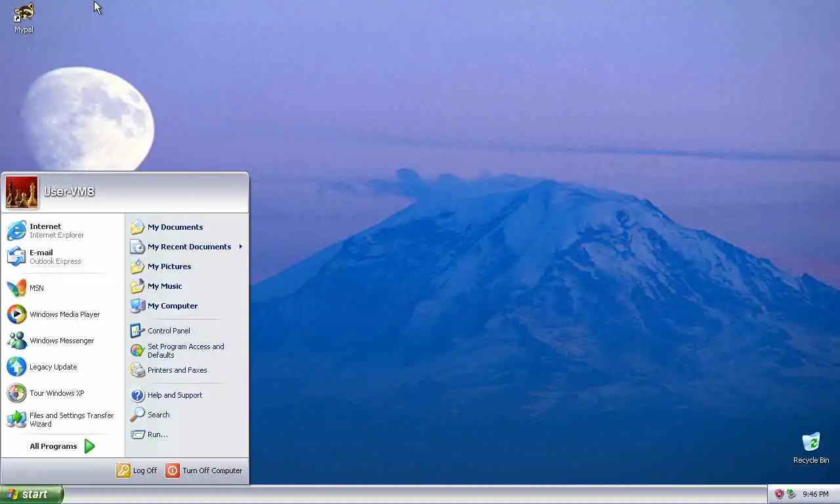Click the "Search" label
Viewport: 840px width, 504px height.
[159, 415]
